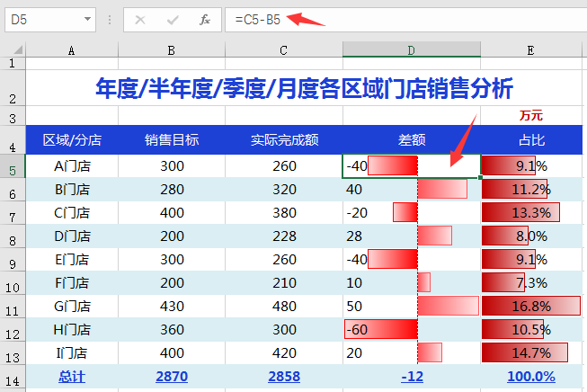Select row 14 header
This screenshot has height=392, width=587.
click(13, 377)
